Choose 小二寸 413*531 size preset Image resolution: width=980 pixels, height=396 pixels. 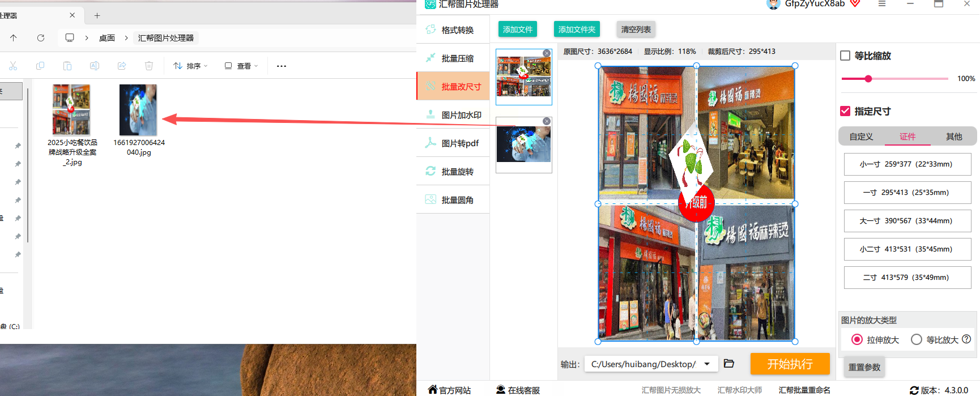907,249
